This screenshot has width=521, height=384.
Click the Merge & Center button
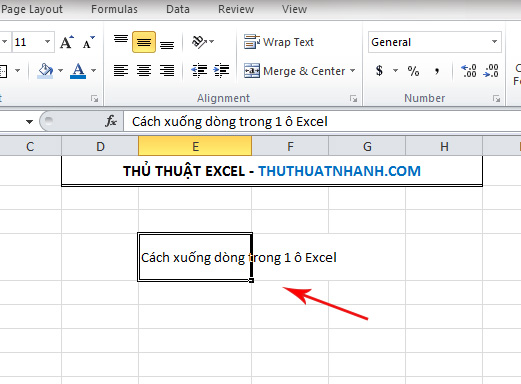(x=295, y=71)
